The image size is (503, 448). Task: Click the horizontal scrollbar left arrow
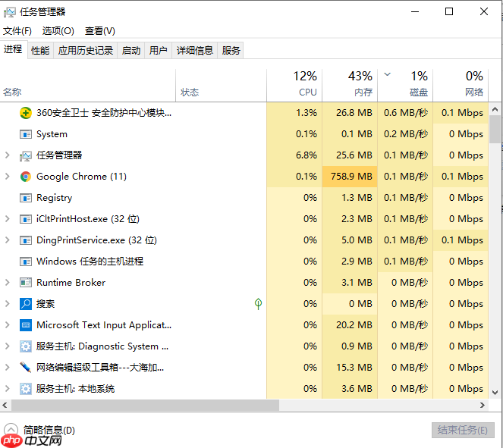[5, 405]
